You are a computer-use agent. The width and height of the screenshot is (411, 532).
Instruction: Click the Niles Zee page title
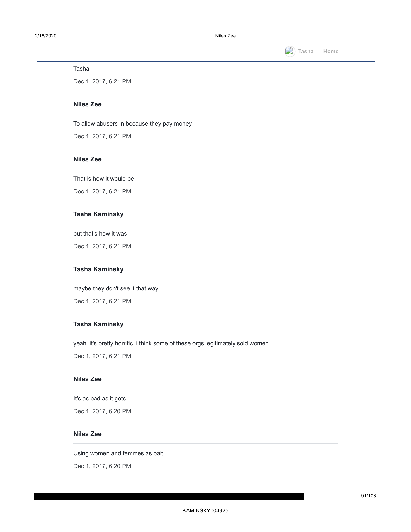pyautogui.click(x=225, y=36)
